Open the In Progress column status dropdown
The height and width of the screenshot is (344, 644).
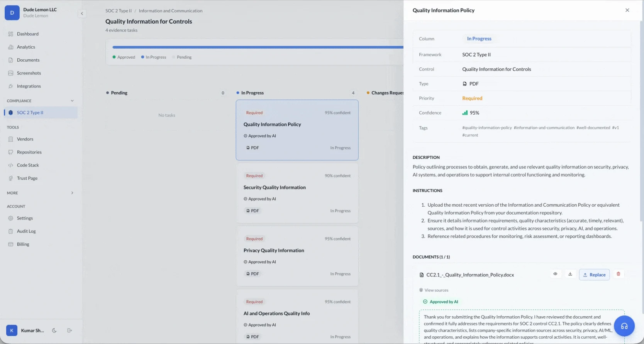click(x=479, y=39)
